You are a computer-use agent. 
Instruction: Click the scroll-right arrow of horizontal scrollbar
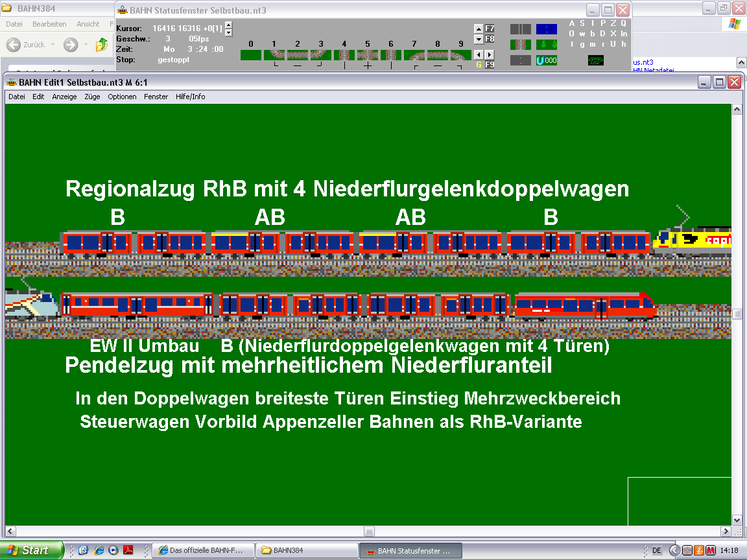pyautogui.click(x=726, y=531)
